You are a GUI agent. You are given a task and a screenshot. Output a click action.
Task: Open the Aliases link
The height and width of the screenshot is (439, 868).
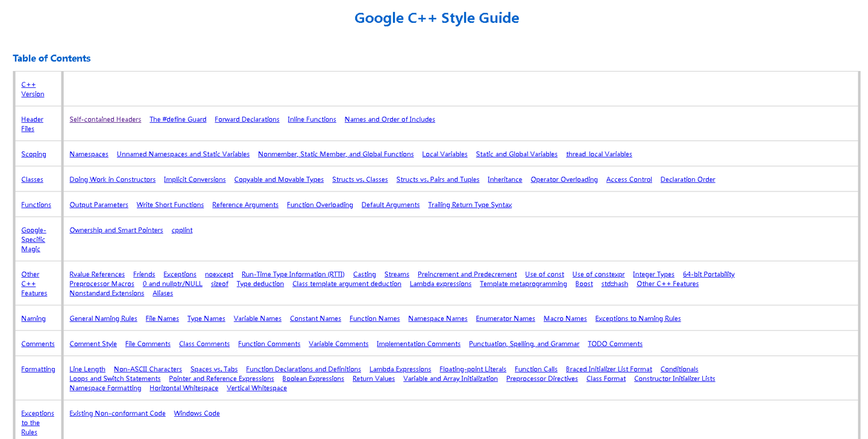tap(163, 293)
